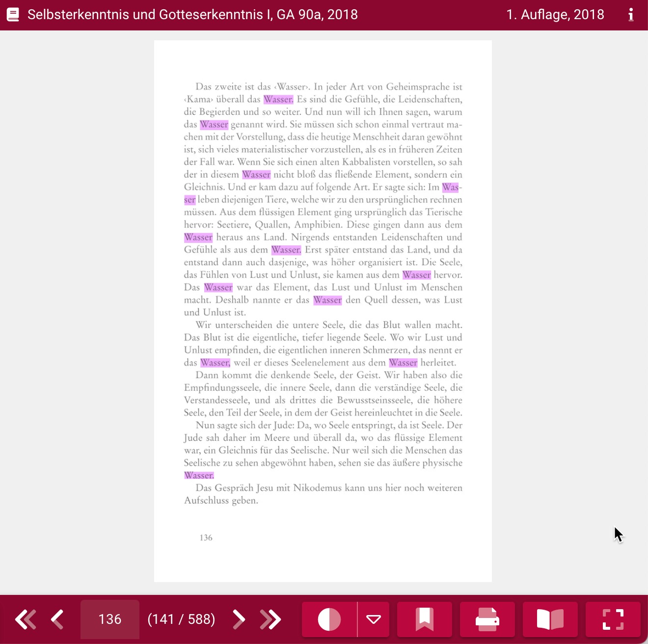Click the '1. Auflage, 2018' edition label
Screen dimensions: 648x644
(x=555, y=15)
